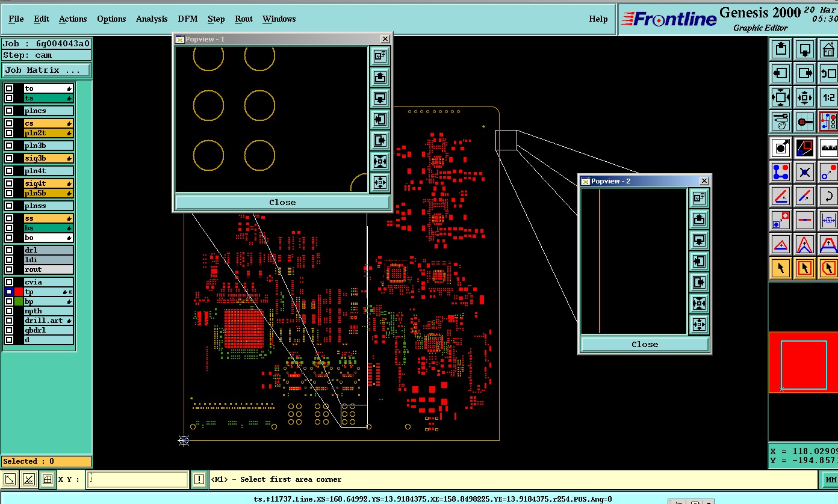Click the X Y coordinate input field
The image size is (838, 504).
138,479
